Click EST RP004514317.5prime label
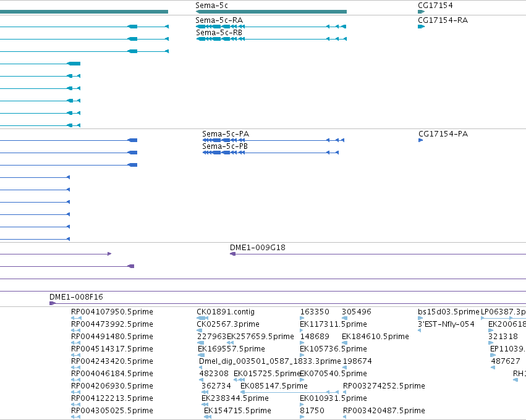This screenshot has width=526, height=420. pos(112,348)
